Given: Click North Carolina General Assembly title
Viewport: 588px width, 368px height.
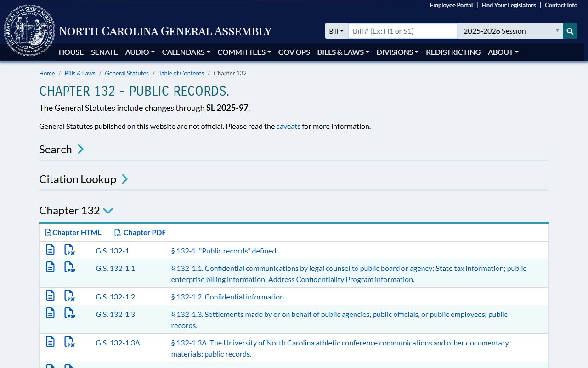Looking at the screenshot, I should [165, 31].
